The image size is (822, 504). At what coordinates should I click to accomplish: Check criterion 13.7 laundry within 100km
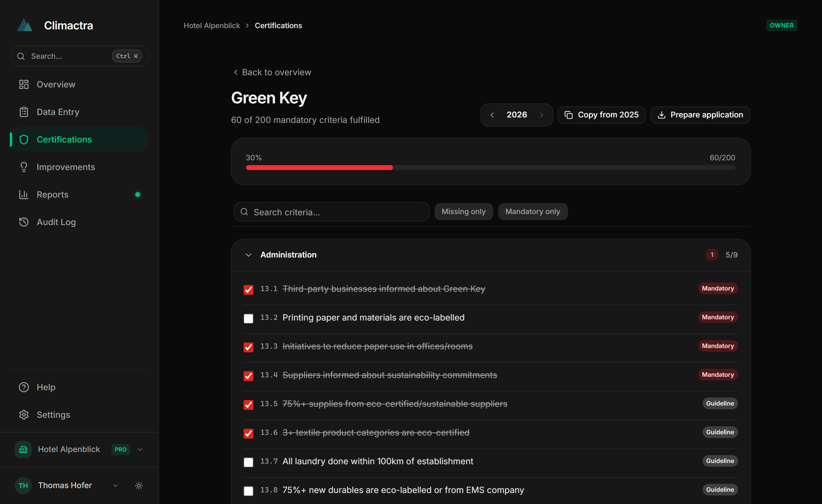(x=248, y=462)
